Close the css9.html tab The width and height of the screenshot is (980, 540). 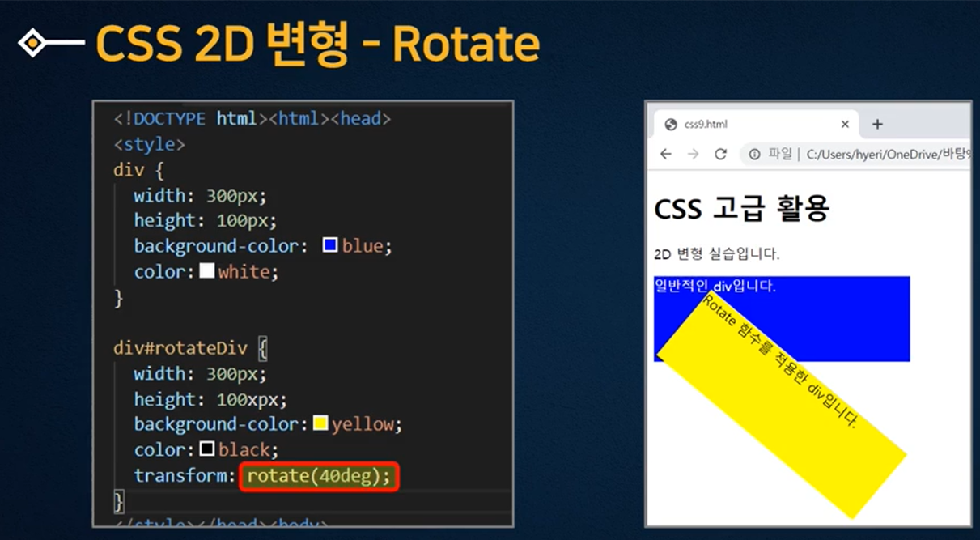(x=845, y=124)
